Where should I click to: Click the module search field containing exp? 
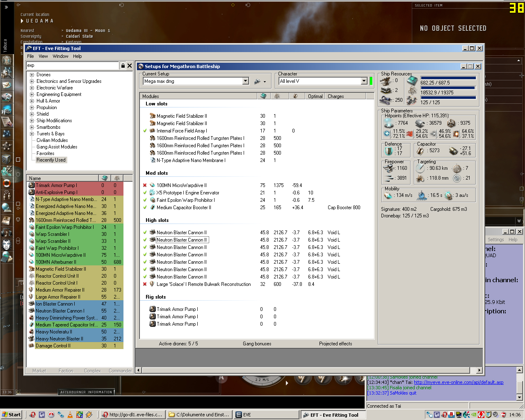(73, 66)
